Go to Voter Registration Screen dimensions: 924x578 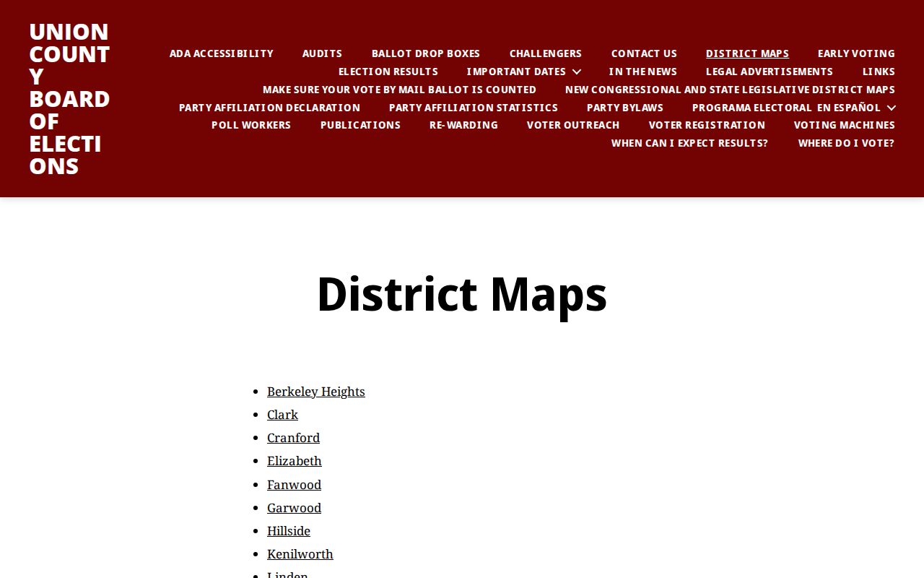[x=707, y=125]
